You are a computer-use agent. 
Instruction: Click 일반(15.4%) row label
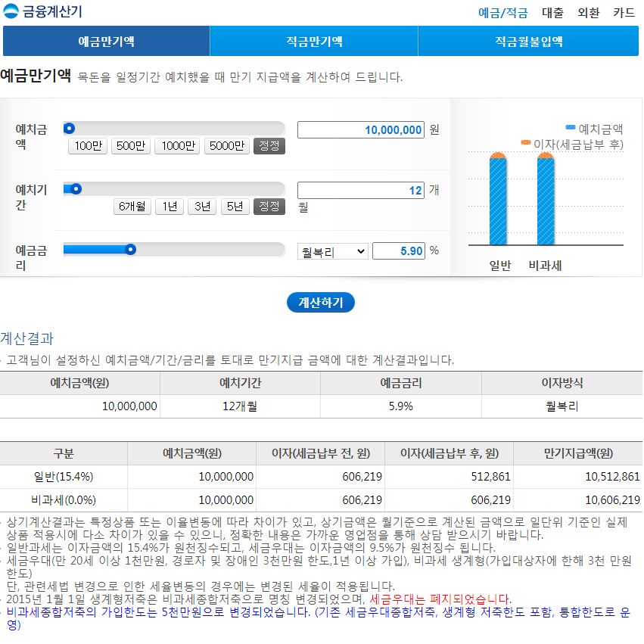coord(64,477)
